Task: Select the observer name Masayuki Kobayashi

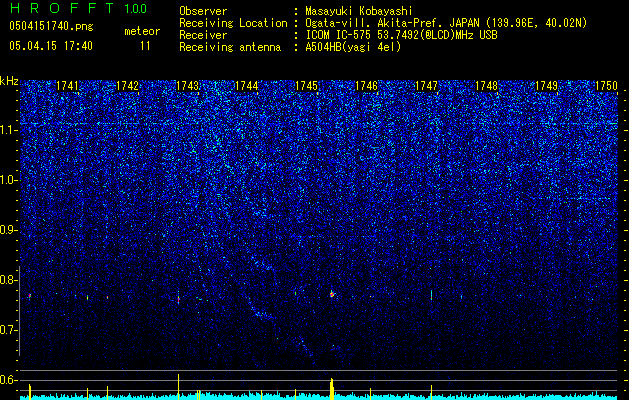Action: point(359,11)
